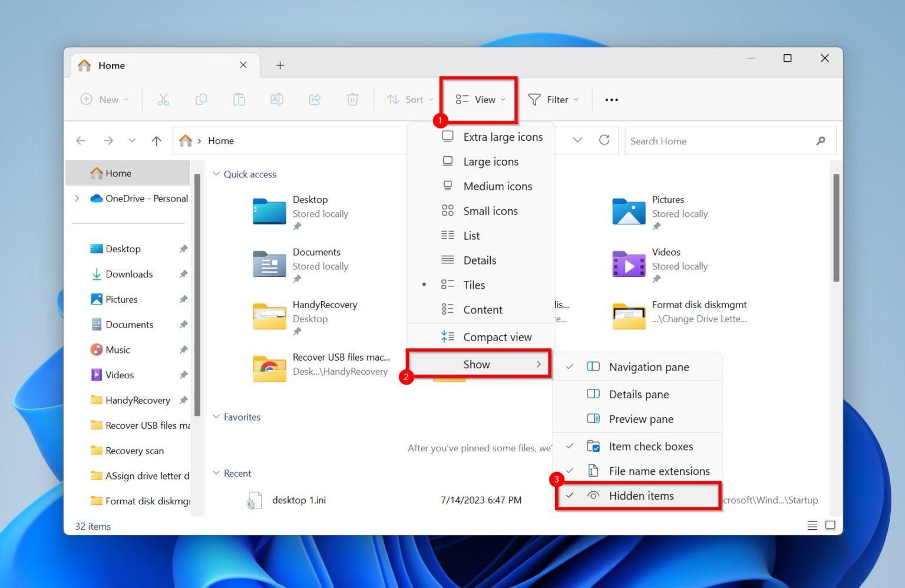905x588 pixels.
Task: Open the New dropdown
Action: (104, 99)
